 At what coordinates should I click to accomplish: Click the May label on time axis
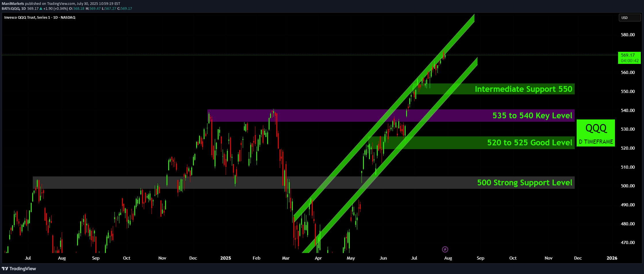[351, 258]
